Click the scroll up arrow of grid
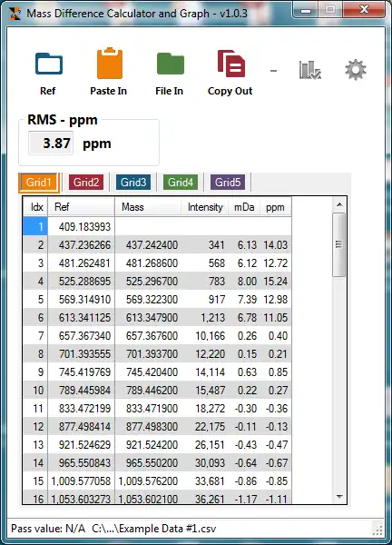 pyautogui.click(x=339, y=204)
